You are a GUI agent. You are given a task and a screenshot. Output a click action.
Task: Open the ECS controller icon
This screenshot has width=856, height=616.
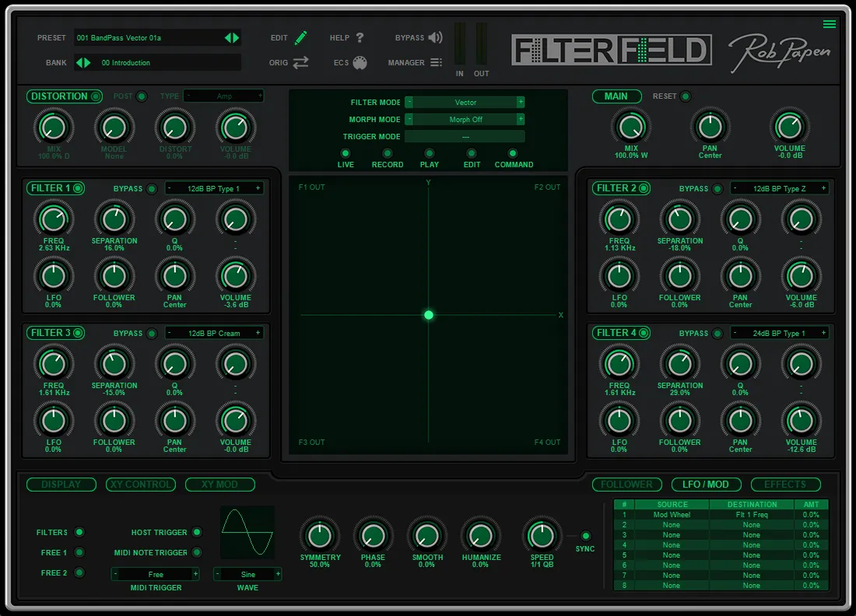360,63
